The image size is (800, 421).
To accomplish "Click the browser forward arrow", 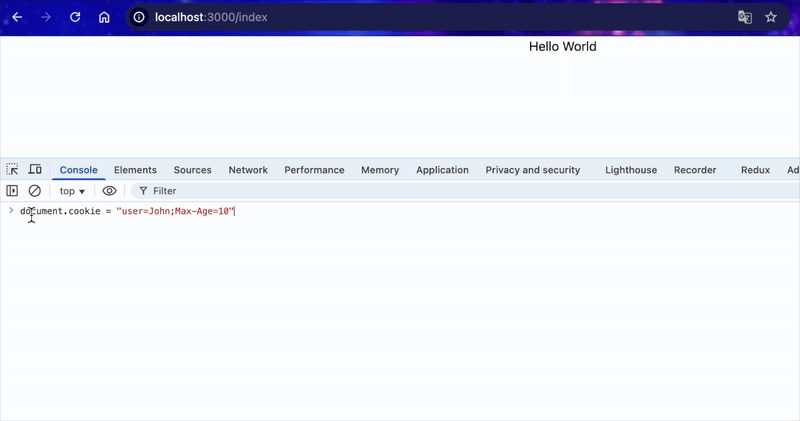I will pyautogui.click(x=46, y=17).
